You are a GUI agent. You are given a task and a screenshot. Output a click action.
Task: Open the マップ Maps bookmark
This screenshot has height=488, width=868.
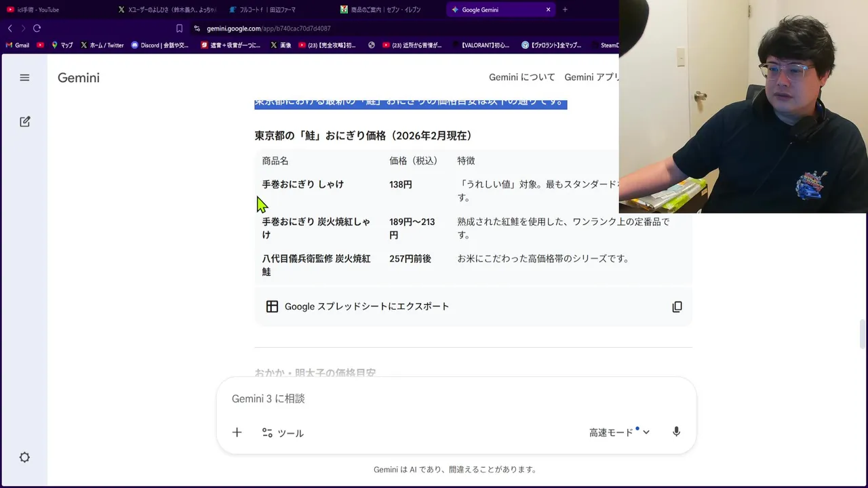(x=62, y=45)
